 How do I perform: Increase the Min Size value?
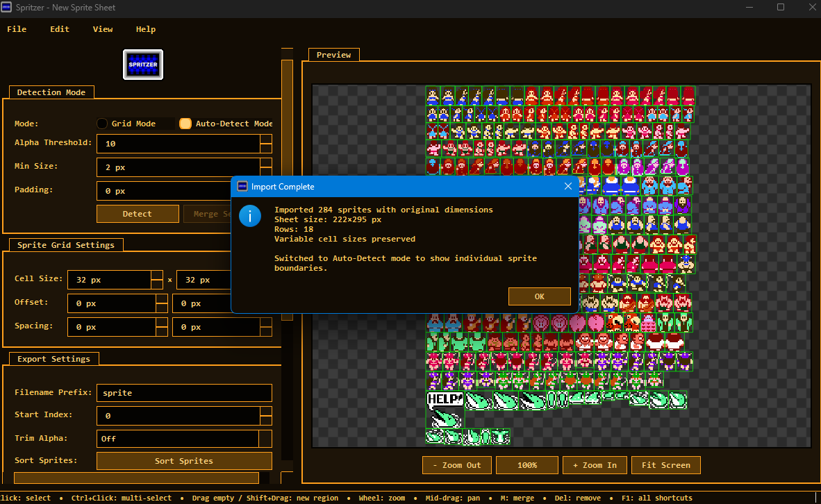pos(266,162)
